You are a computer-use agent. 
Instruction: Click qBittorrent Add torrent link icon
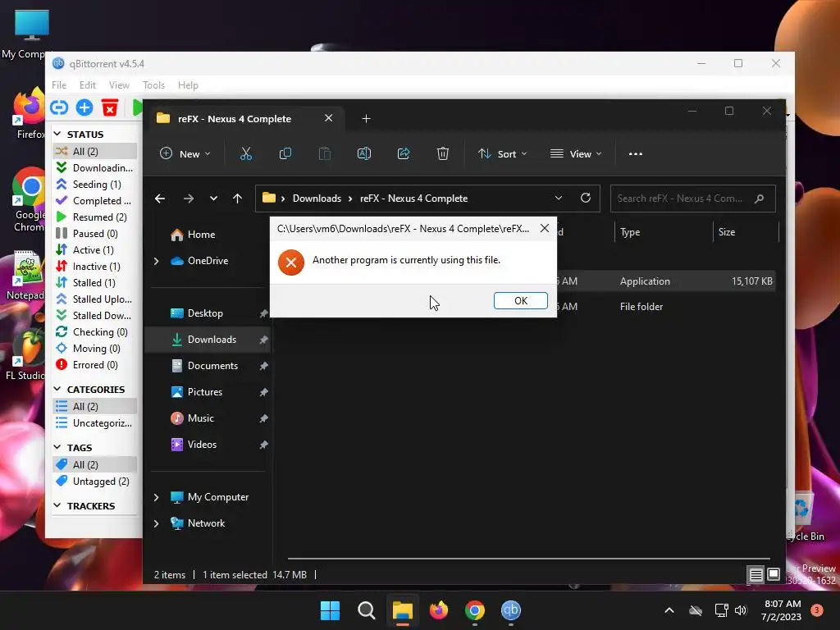click(59, 107)
